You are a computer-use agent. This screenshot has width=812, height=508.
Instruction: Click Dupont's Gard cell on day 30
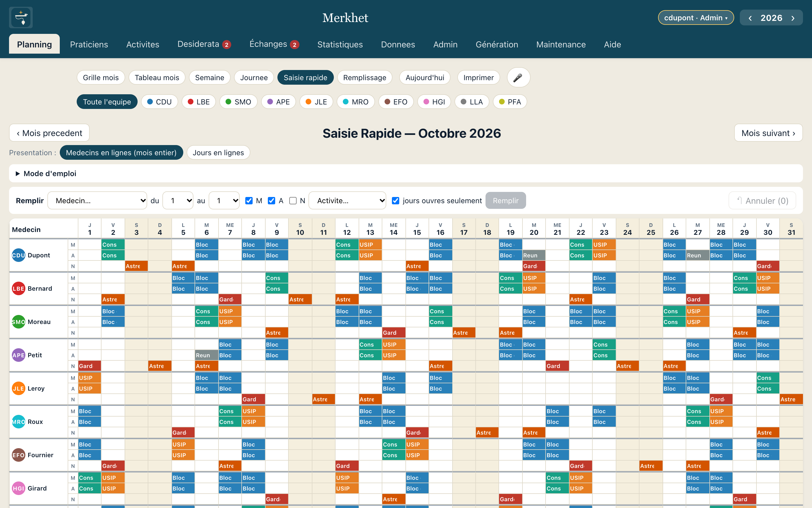(768, 266)
